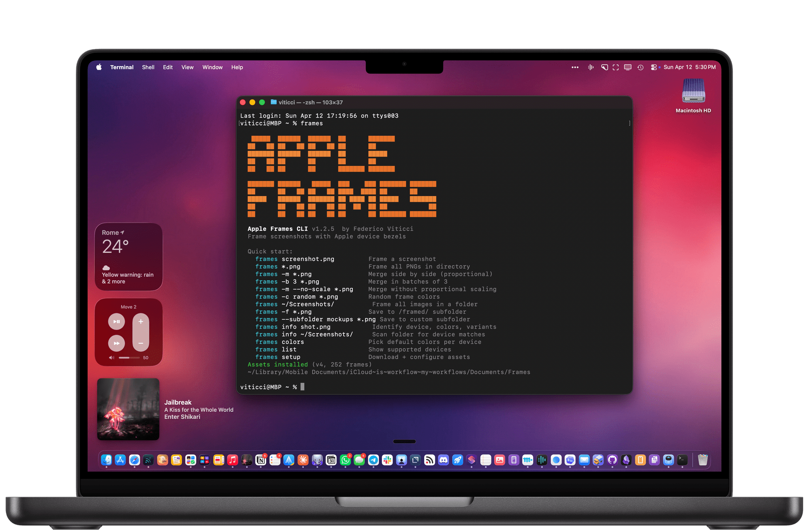Launch GitHub Desktop from the Dock
The image size is (809, 532).
point(612,460)
